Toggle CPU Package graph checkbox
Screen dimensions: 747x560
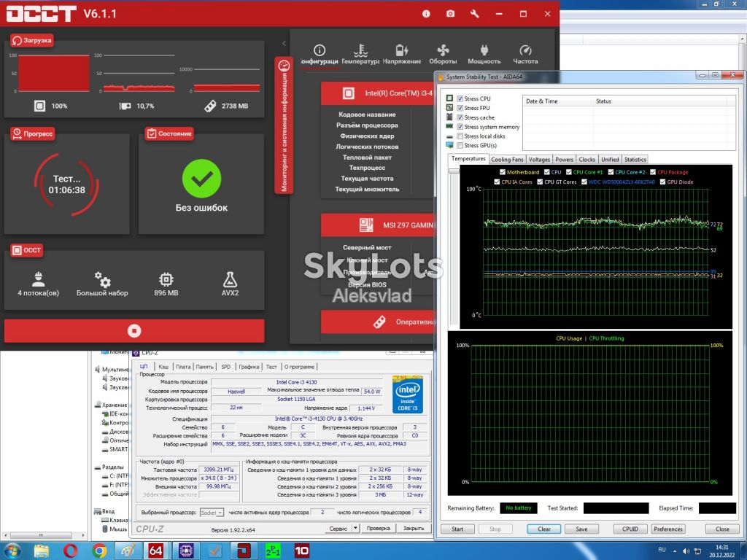tap(653, 172)
